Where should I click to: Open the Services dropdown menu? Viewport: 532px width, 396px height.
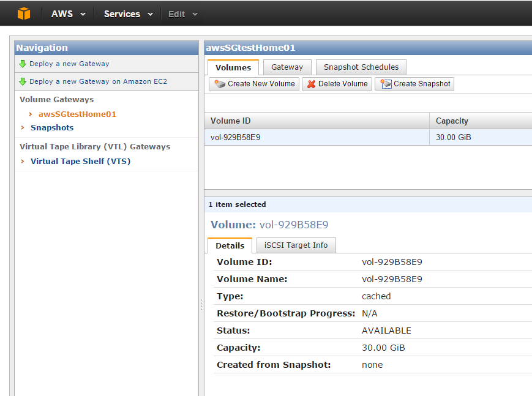(x=128, y=14)
